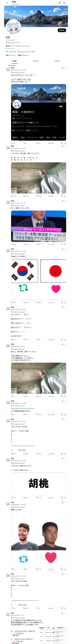The height and width of the screenshot is (644, 72).
Task: Click the back arrow at the top
Action: click(x=7, y=3)
